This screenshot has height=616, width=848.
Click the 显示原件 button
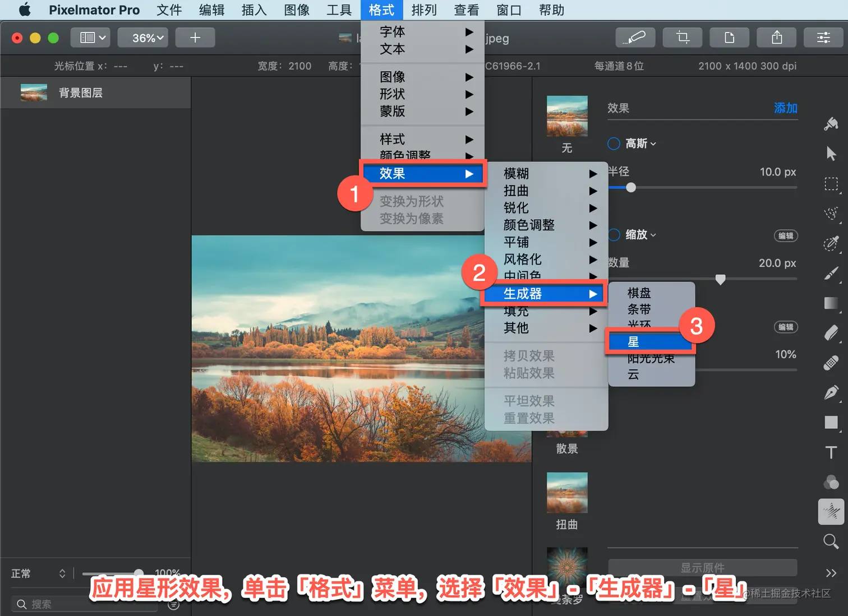click(702, 568)
